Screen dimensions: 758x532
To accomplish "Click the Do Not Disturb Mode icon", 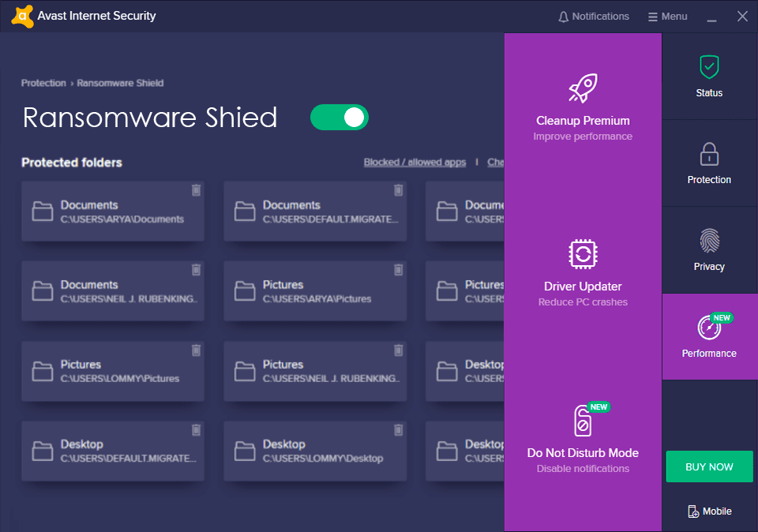I will (x=583, y=419).
